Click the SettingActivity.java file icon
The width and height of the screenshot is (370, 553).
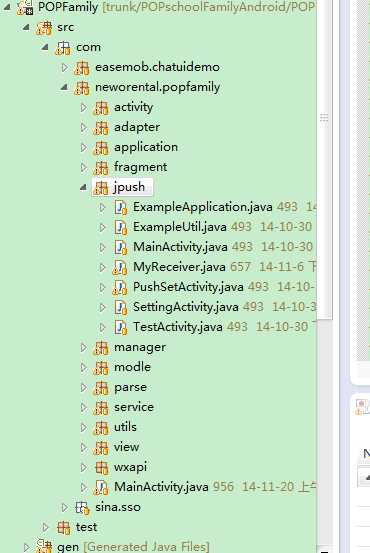[x=120, y=308]
